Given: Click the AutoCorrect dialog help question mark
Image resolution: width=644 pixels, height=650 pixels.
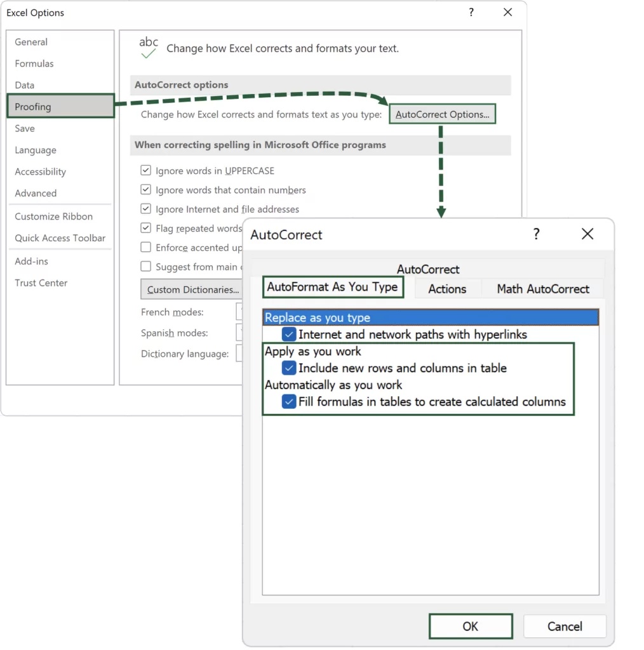Looking at the screenshot, I should pyautogui.click(x=536, y=234).
